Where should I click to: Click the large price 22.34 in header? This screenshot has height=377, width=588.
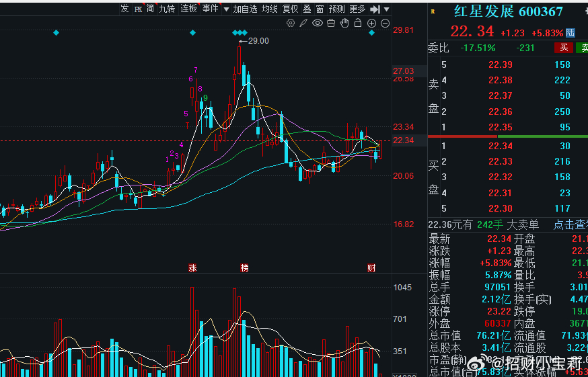[x=472, y=32]
